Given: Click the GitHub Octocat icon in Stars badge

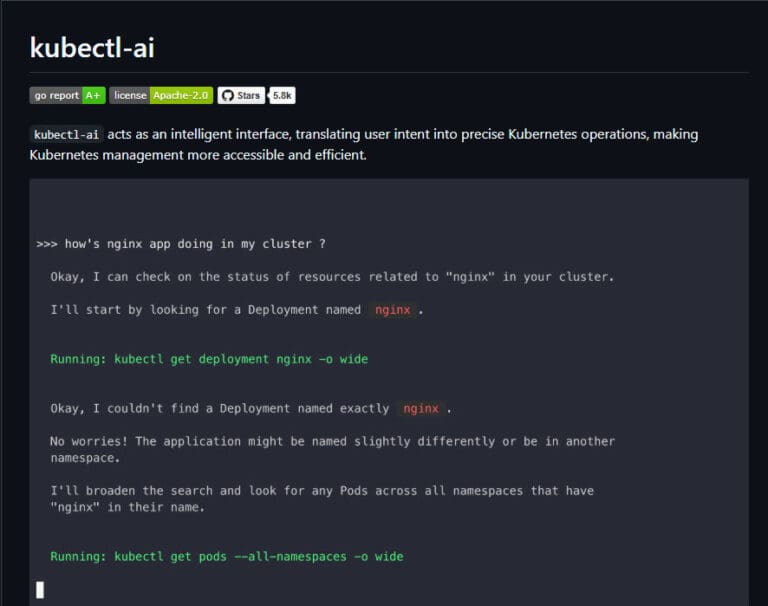Looking at the screenshot, I should click(227, 96).
